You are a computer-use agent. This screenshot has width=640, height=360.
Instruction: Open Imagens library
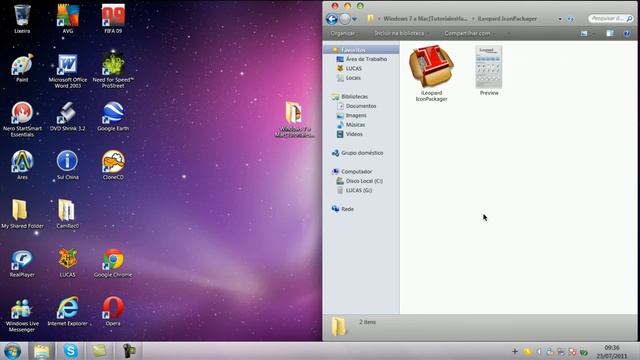pos(356,116)
